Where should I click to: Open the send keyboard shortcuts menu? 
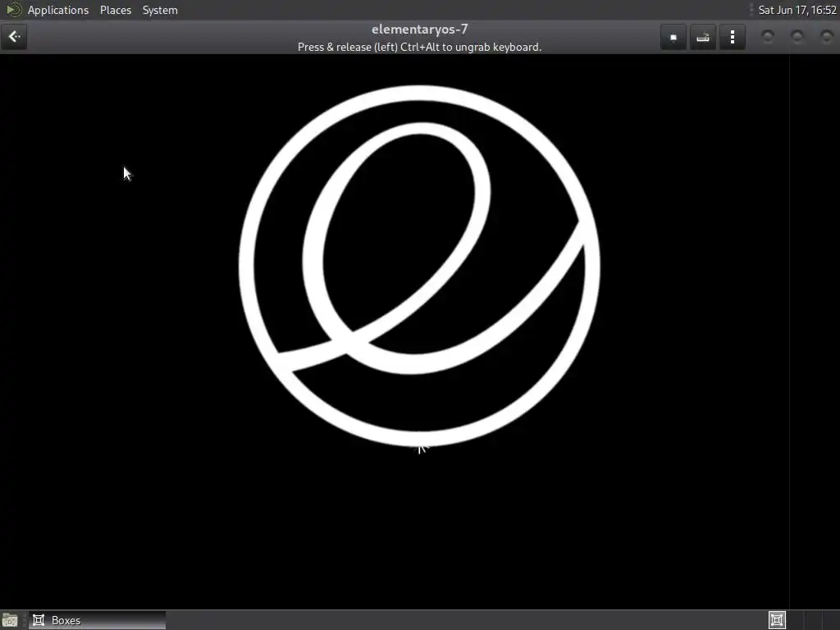tap(703, 37)
